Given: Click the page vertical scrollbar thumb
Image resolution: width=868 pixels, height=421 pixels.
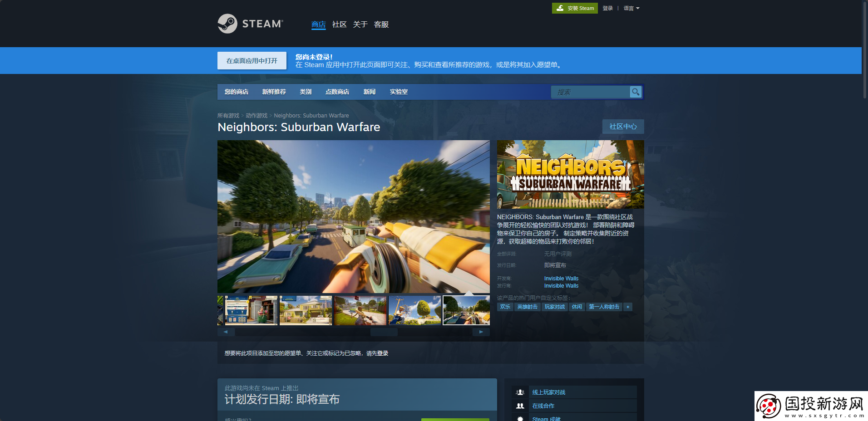Looking at the screenshot, I should point(865,50).
